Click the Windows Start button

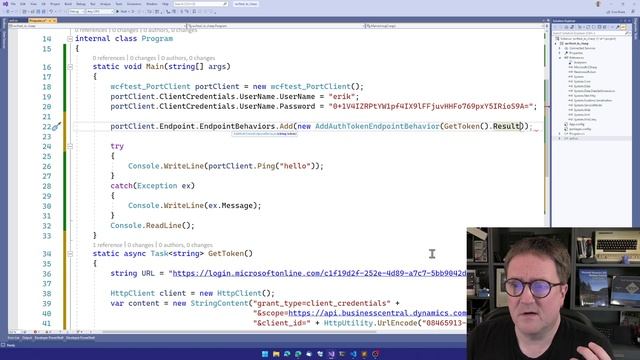265,353
